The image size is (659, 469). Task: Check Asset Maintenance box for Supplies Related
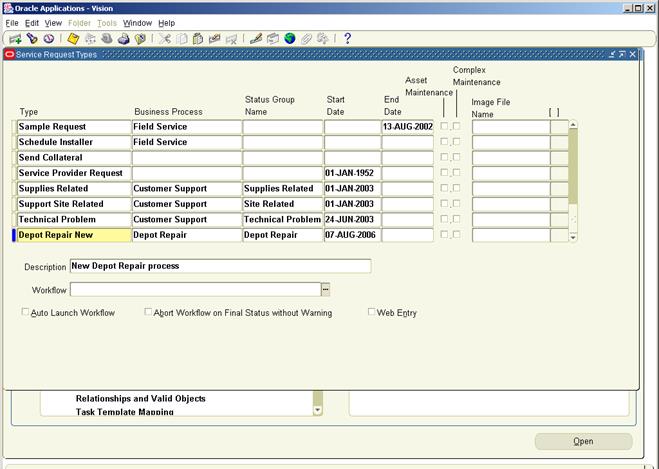tap(444, 188)
